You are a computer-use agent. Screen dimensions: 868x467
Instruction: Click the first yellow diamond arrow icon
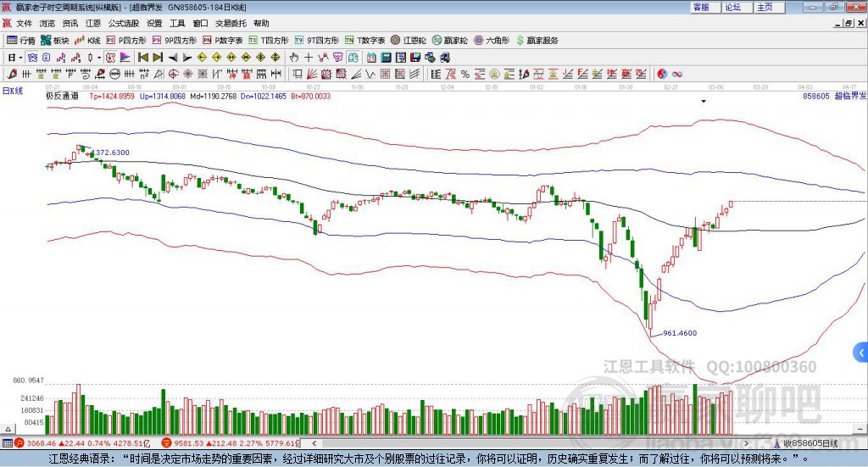(202, 58)
